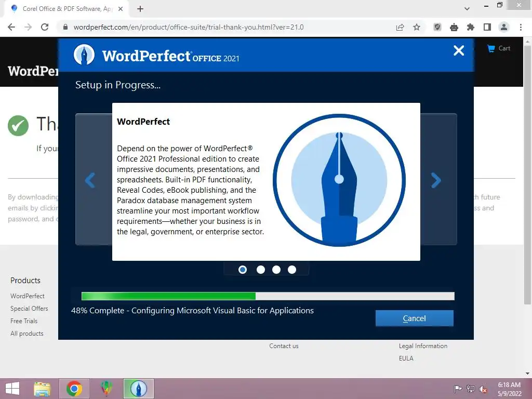Cancel the setup in progress
This screenshot has height=399, width=532.
414,318
